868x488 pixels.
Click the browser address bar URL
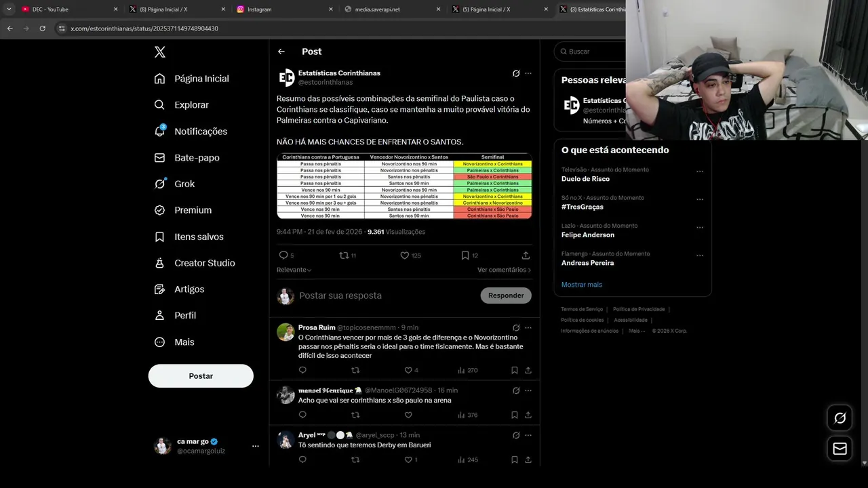(144, 28)
